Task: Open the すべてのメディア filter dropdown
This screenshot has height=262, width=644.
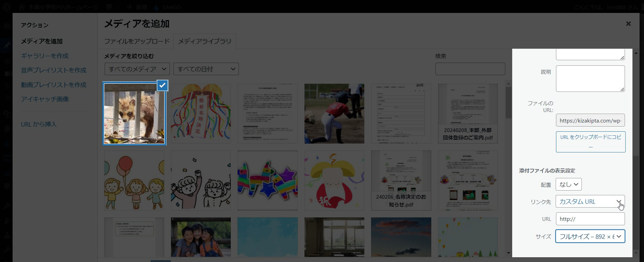Action: [x=137, y=69]
